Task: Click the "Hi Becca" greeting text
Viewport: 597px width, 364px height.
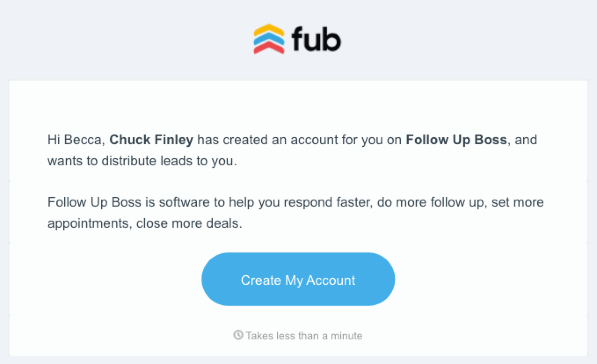Action: pos(76,140)
